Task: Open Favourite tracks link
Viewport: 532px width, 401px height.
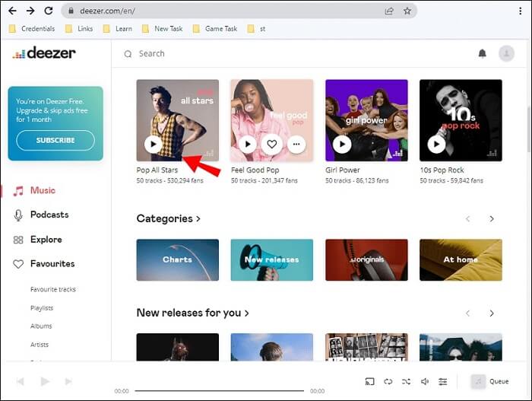Action: 53,289
